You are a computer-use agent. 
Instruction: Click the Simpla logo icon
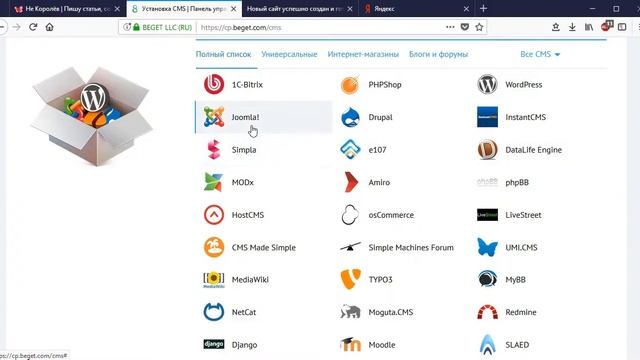214,150
